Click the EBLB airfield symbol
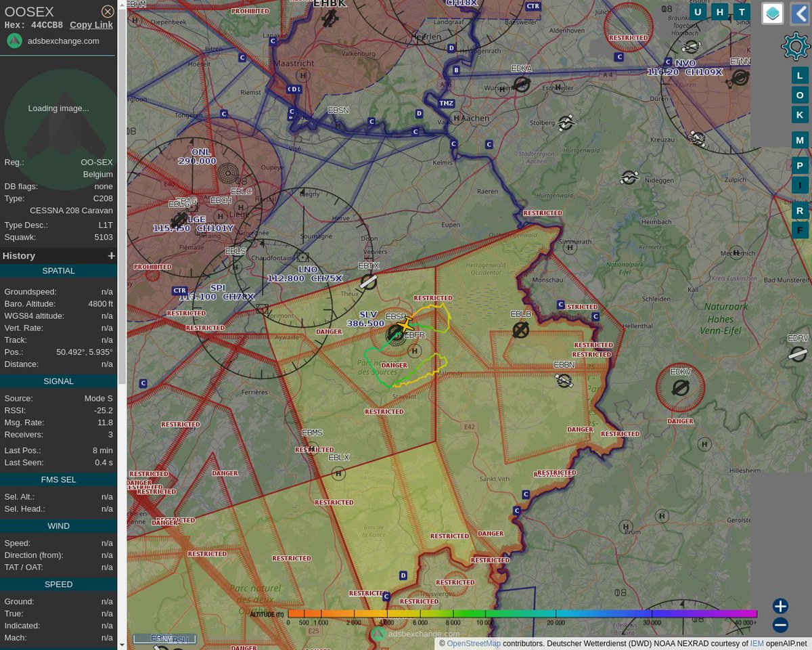812x650 pixels. tap(520, 330)
